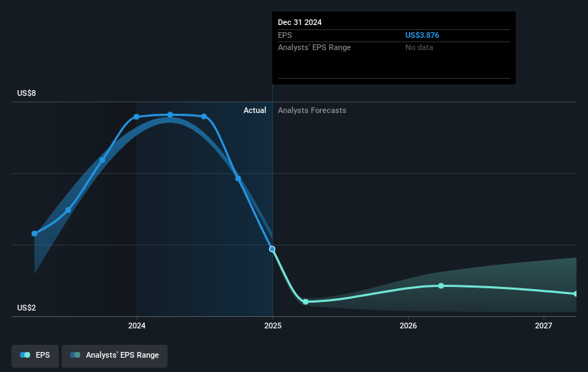Image resolution: width=588 pixels, height=372 pixels.
Task: Select the forecast low point in early 2025
Action: [306, 302]
